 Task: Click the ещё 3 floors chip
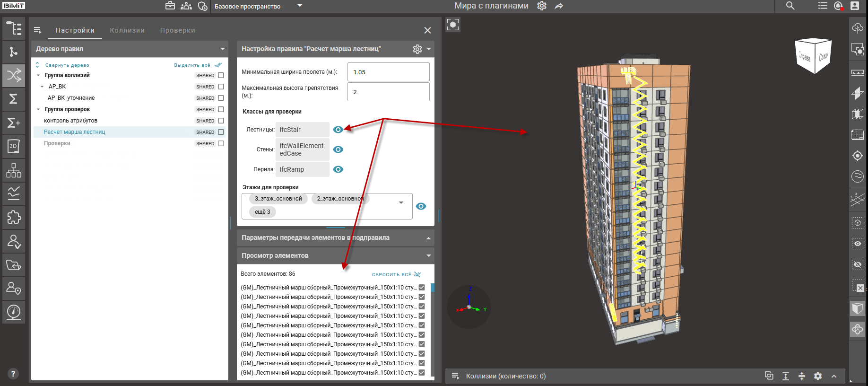point(262,212)
